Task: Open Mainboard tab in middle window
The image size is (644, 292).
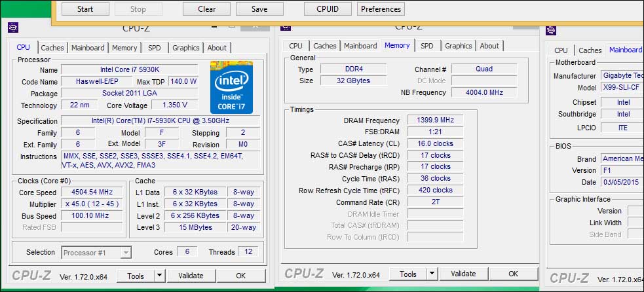Action: click(x=360, y=46)
